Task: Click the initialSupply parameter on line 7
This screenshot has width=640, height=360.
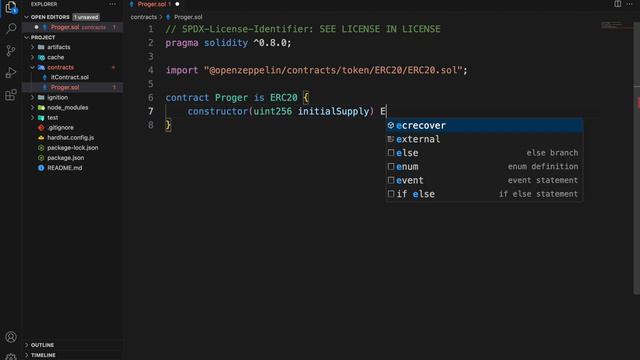Action: click(333, 111)
